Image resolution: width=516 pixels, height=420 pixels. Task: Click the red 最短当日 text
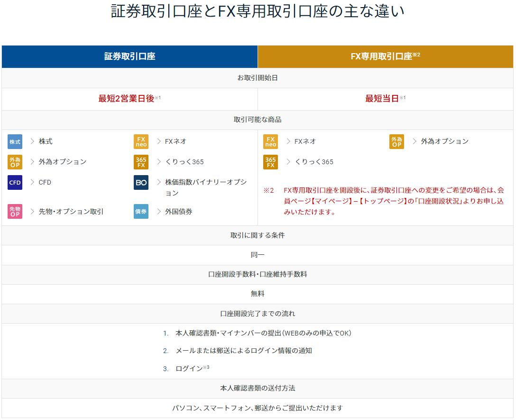382,99
